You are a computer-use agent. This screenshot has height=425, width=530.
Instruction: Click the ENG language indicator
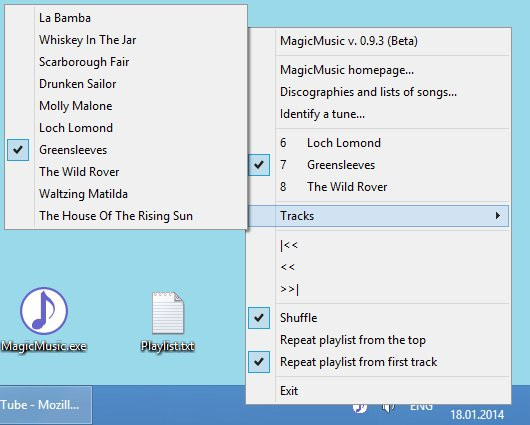tap(421, 407)
